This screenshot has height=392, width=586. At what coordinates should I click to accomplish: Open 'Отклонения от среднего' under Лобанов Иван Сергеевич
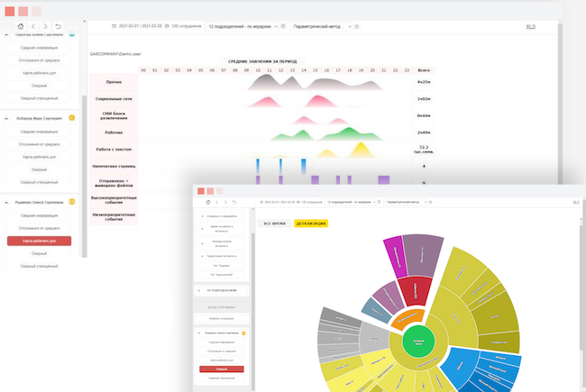tap(40, 144)
